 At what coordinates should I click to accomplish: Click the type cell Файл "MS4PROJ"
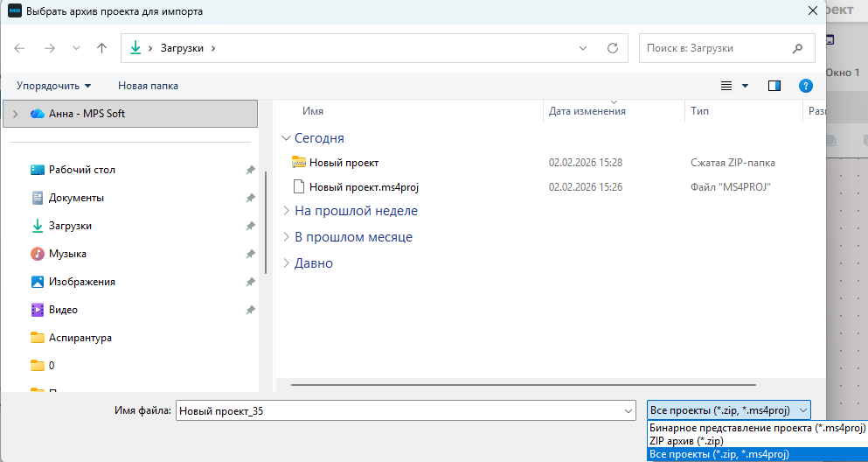tap(731, 187)
